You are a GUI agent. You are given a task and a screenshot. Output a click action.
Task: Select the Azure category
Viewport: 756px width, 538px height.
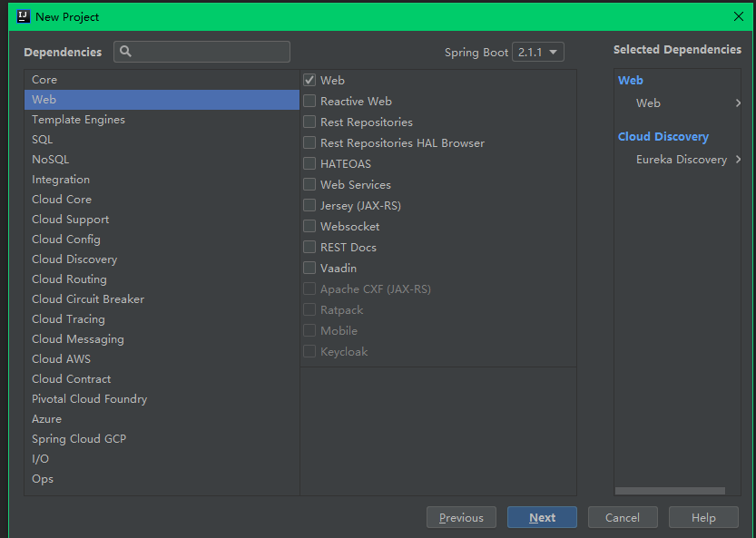click(162, 419)
